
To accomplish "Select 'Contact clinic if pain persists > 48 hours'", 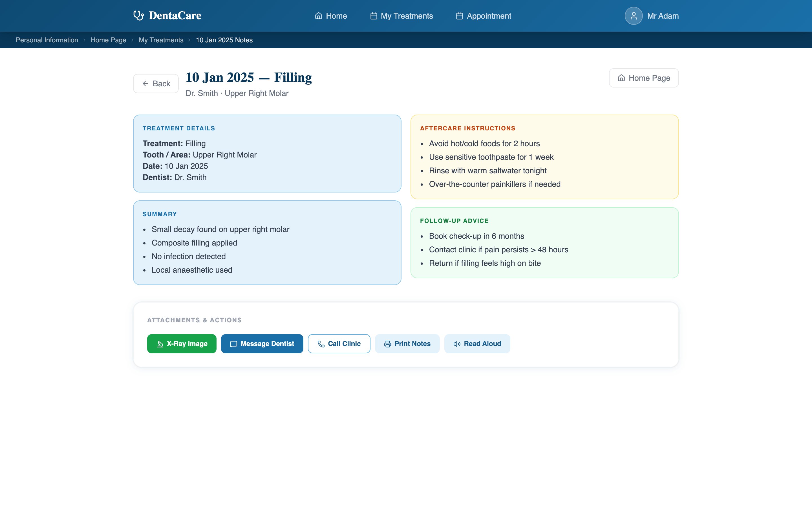I will tap(498, 250).
